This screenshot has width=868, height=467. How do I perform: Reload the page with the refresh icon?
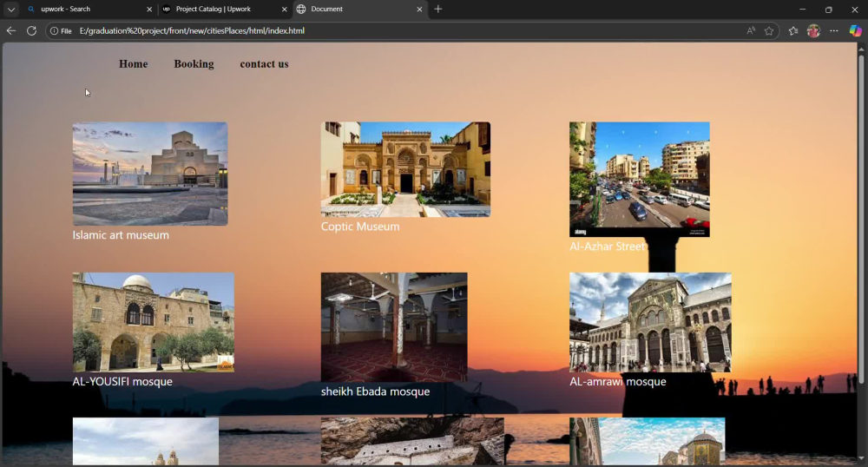31,31
